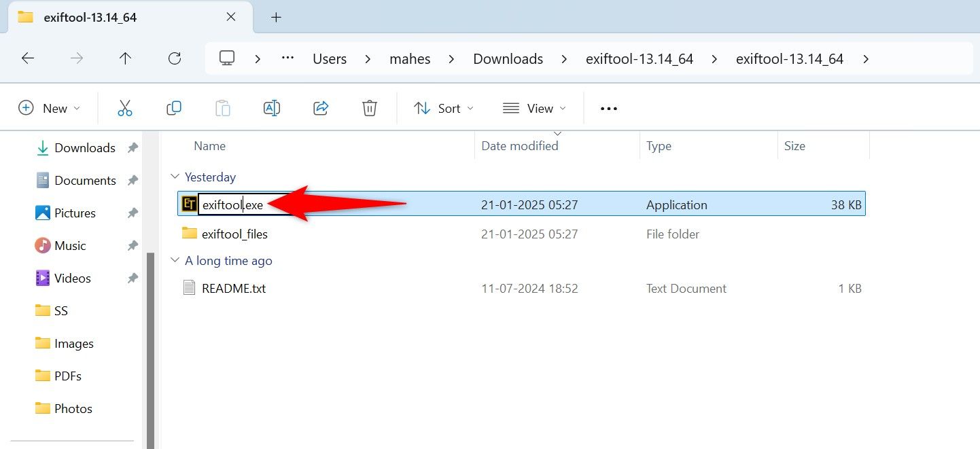Open the Sort dropdown menu
The image size is (980, 449).
pyautogui.click(x=444, y=108)
